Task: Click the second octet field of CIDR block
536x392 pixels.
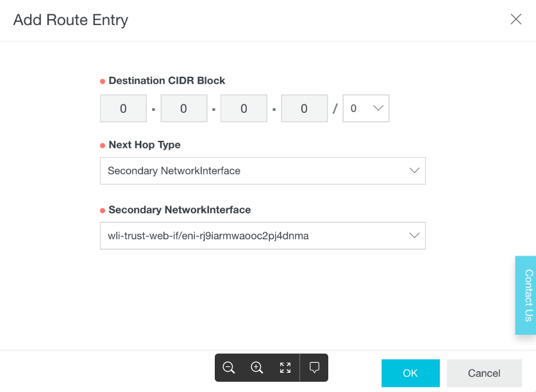Action: tap(183, 109)
